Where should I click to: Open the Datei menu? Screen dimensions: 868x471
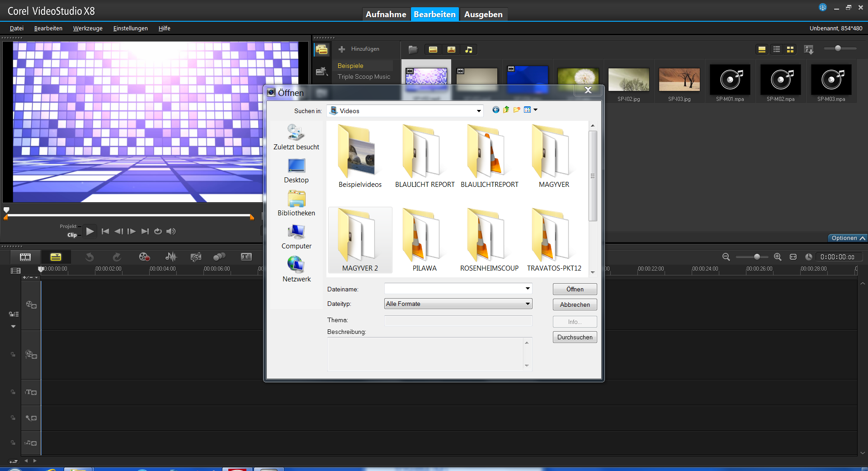[x=17, y=28]
